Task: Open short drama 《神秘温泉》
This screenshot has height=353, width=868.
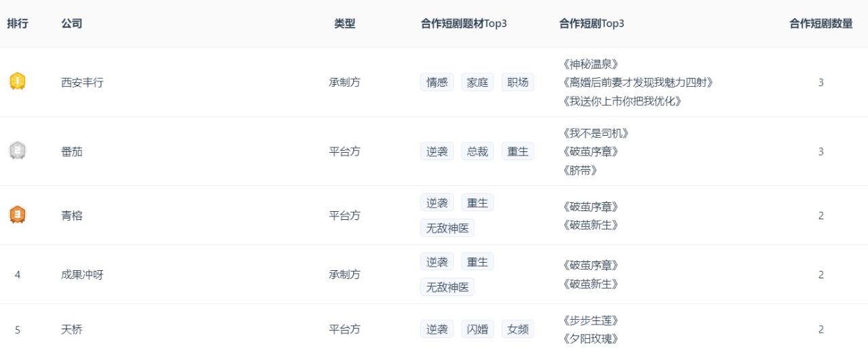Action: [590, 64]
